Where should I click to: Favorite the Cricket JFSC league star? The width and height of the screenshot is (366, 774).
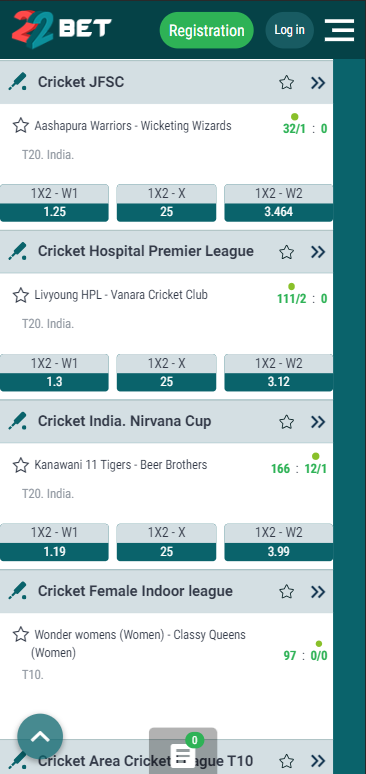286,82
